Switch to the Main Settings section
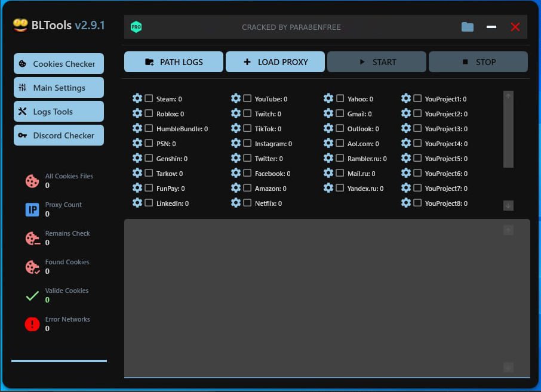 point(59,88)
